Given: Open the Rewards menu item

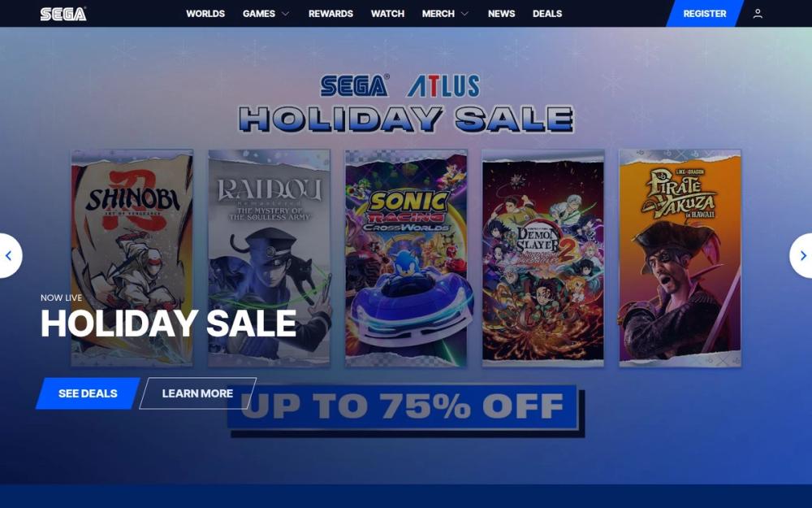Looking at the screenshot, I should [x=330, y=14].
